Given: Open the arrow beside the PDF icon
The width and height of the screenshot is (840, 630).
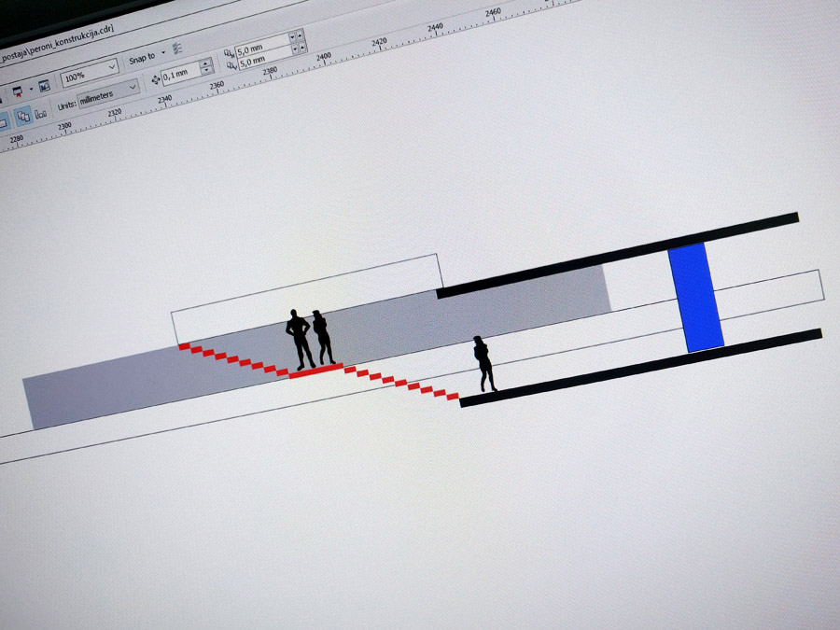Looking at the screenshot, I should [x=30, y=89].
